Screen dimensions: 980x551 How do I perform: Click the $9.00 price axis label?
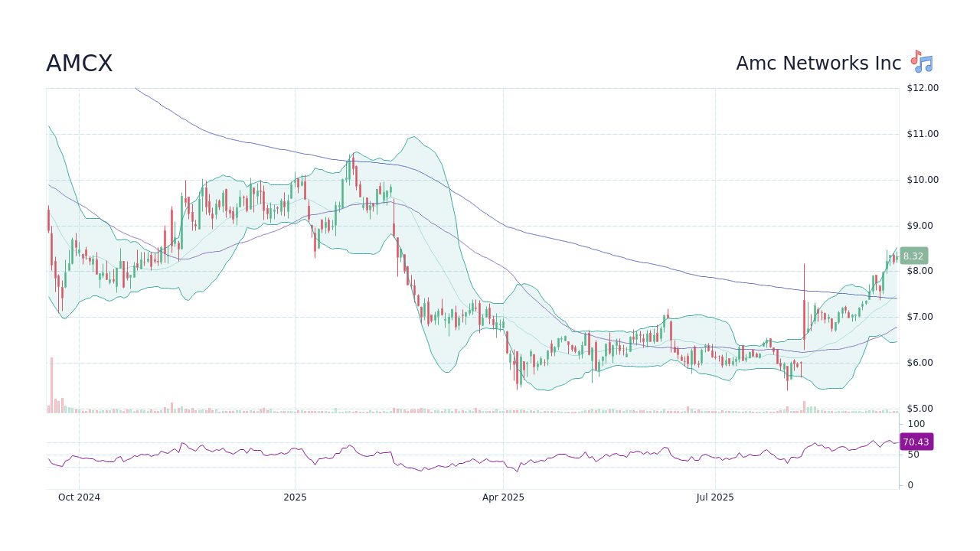[920, 226]
